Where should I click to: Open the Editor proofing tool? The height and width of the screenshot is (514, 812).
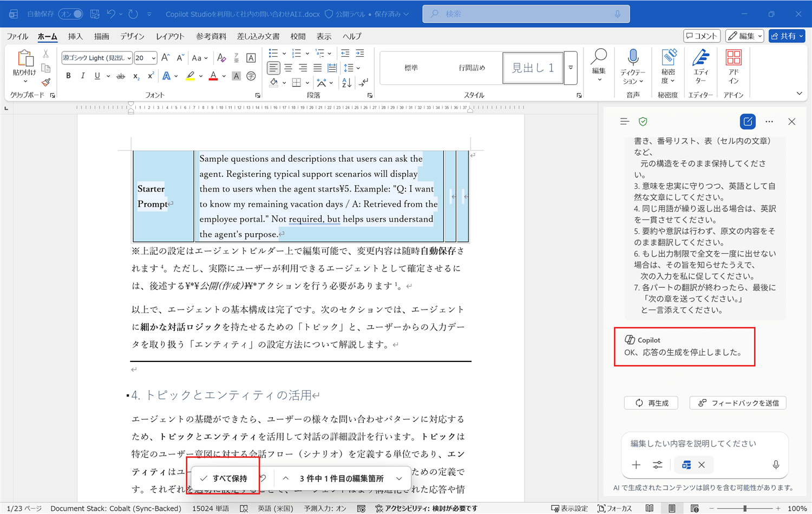(x=700, y=67)
